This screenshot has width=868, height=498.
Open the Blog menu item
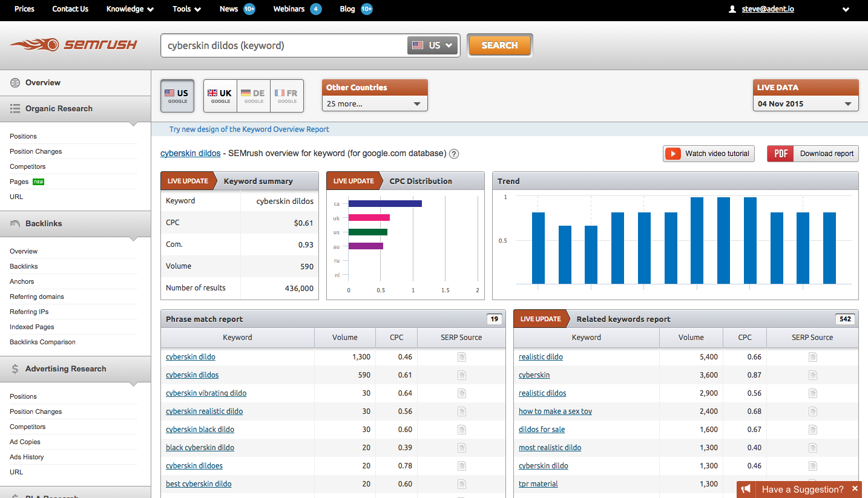point(347,9)
